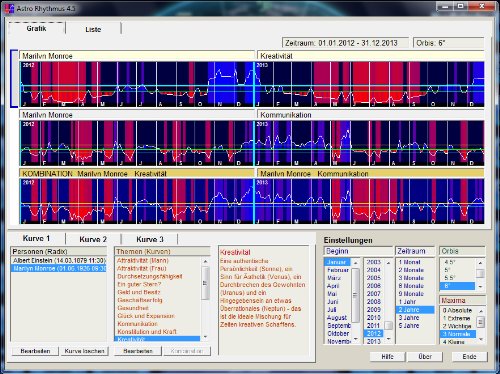The image size is (500, 374).
Task: Click the Astro Rhythmus title bar app icon
Action: pyautogui.click(x=9, y=8)
